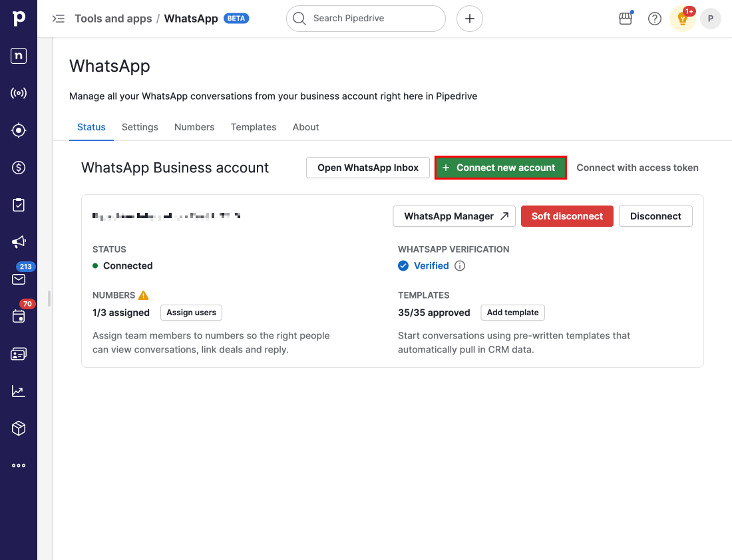The height and width of the screenshot is (560, 732).
Task: Click Connect with access token link
Action: pyautogui.click(x=638, y=168)
